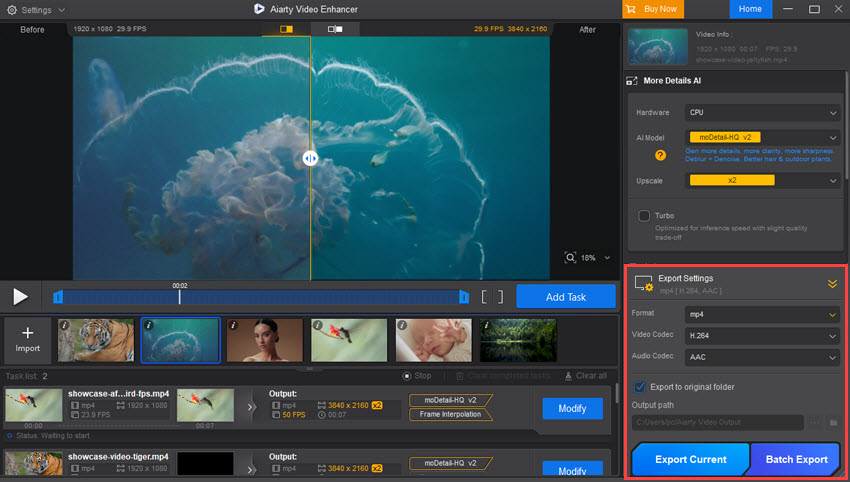
Task: Play the video preview
Action: pos(20,297)
